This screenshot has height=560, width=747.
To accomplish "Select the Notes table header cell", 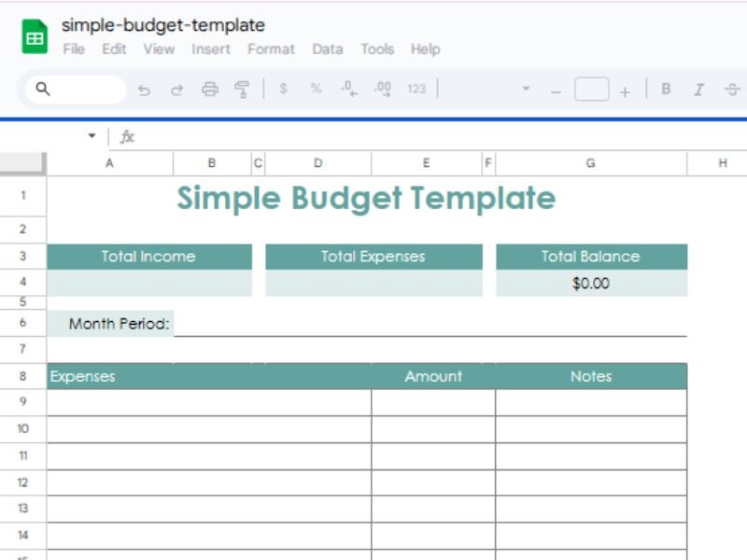I will tap(591, 376).
